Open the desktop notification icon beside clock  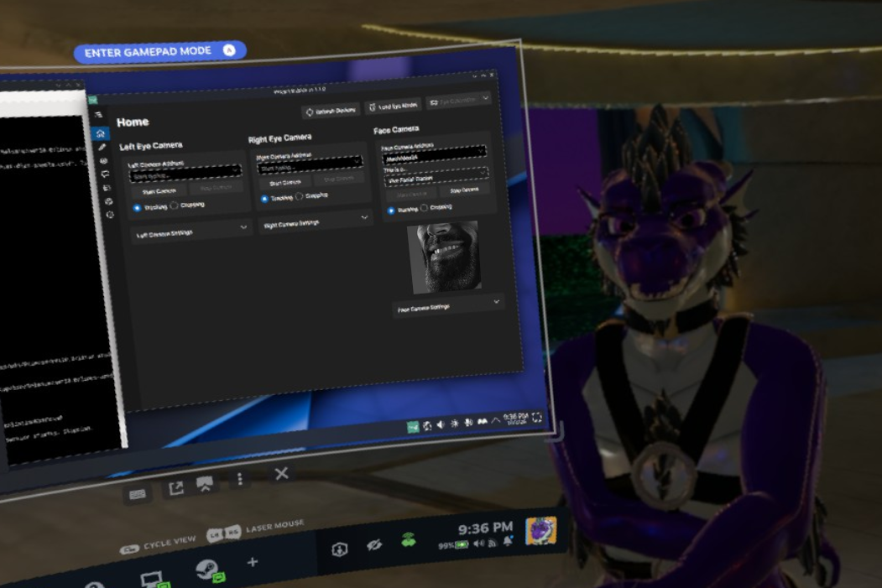coord(536,417)
